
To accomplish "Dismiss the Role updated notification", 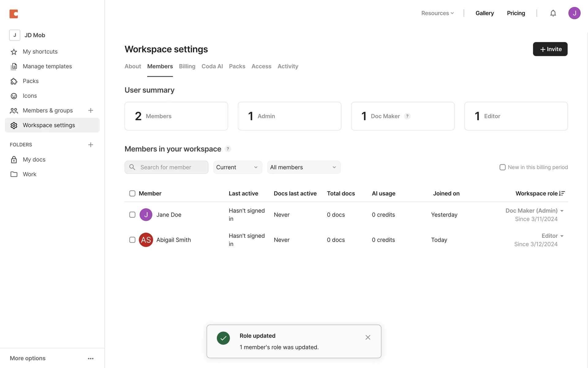I will (368, 337).
